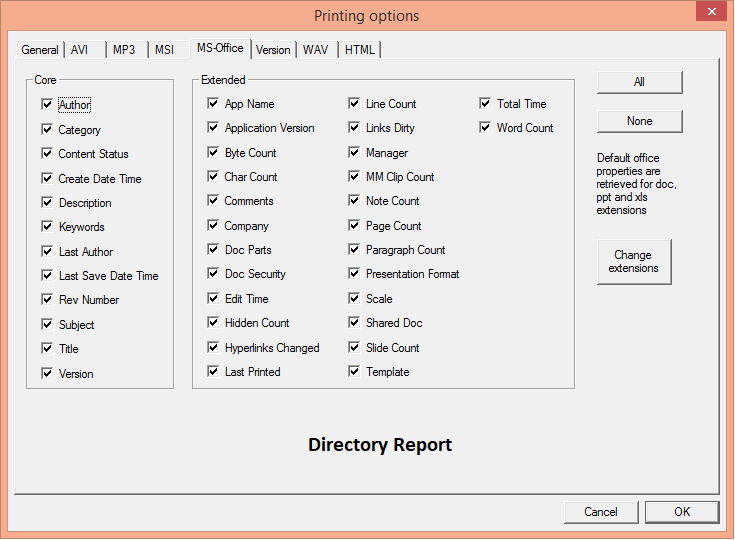Toggle the Comments checkbox

[213, 201]
